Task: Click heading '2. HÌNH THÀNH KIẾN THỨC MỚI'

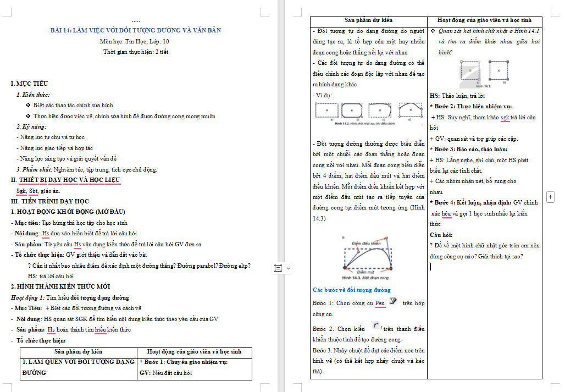Action: tap(60, 286)
